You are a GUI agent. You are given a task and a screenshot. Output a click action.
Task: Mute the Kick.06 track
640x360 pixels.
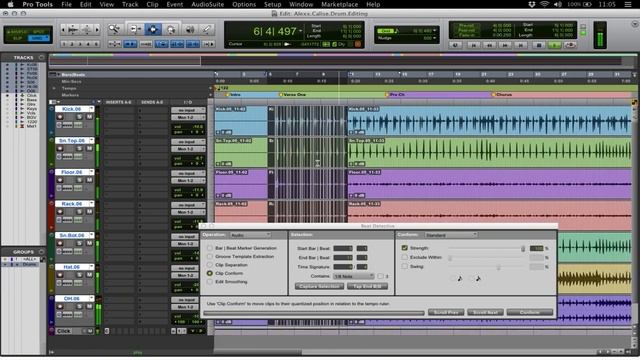(89, 117)
